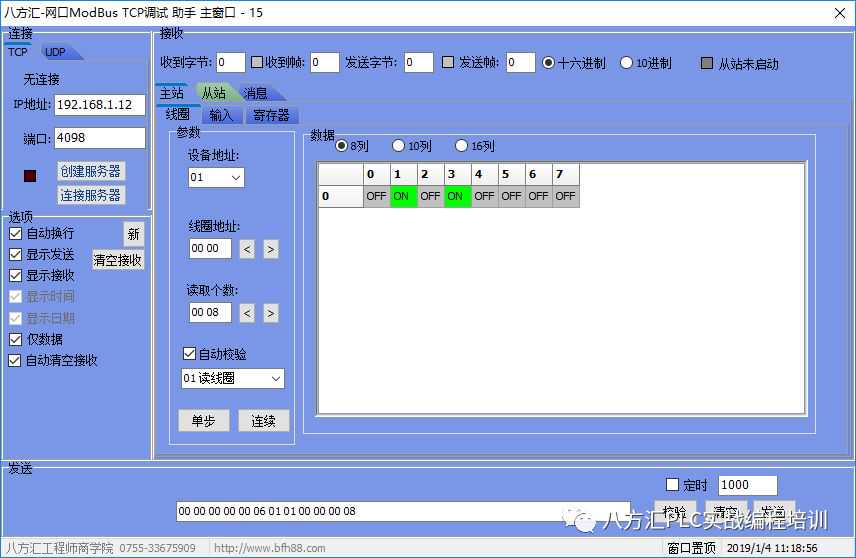This screenshot has height=558, width=856.
Task: Increase 线圈地址 with the > arrow
Action: 271,249
